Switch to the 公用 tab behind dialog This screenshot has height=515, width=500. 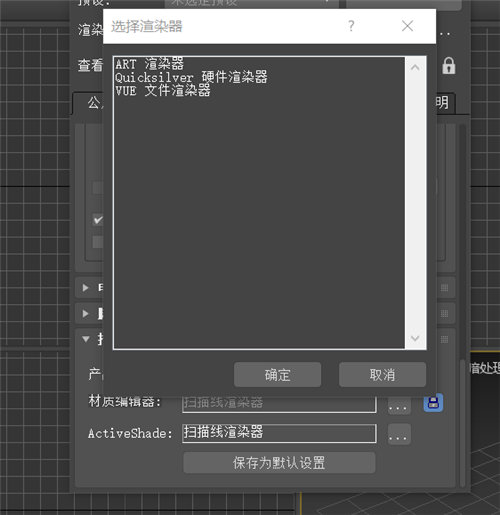point(88,103)
